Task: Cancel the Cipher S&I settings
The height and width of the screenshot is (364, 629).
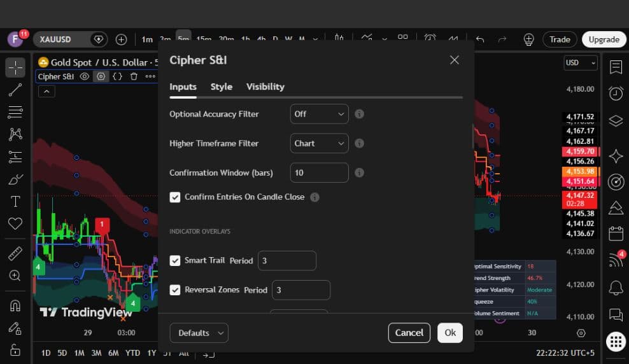Action: coord(409,333)
